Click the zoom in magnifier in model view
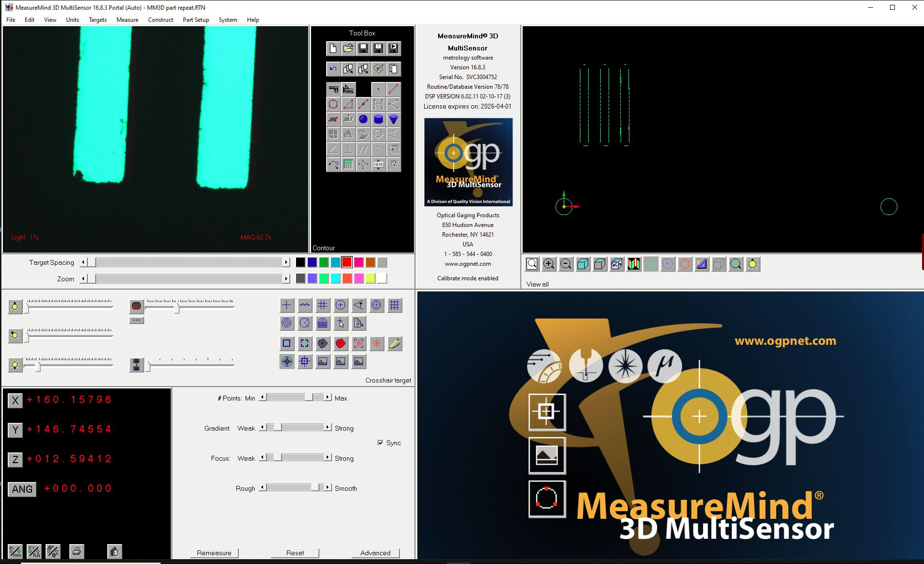924x564 pixels. coord(549,264)
